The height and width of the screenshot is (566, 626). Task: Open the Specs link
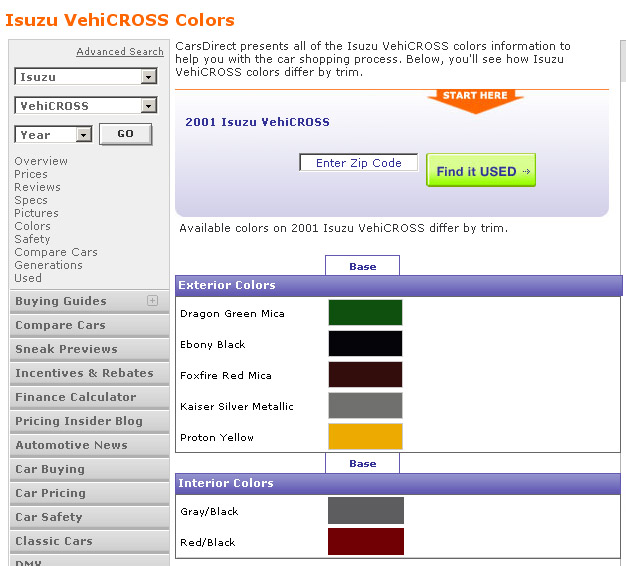coord(31,200)
